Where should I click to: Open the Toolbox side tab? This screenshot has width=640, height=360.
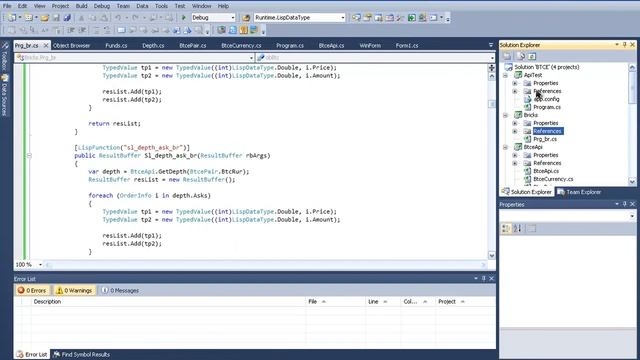tap(4, 56)
